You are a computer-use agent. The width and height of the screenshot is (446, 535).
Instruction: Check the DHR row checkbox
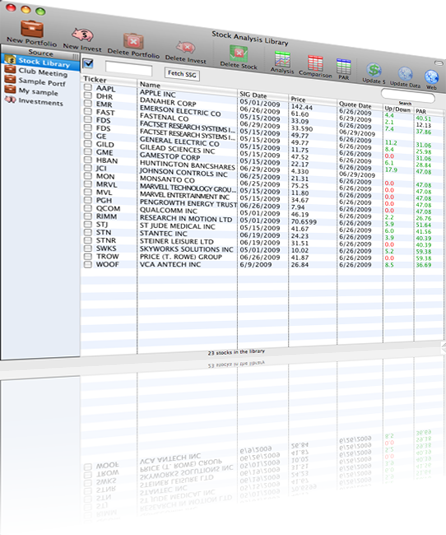[x=88, y=95]
